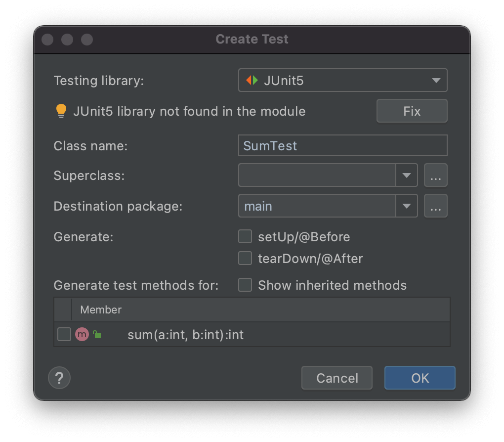Enable the setUp/@Before checkbox
Image resolution: width=504 pixels, height=442 pixels.
pos(245,236)
